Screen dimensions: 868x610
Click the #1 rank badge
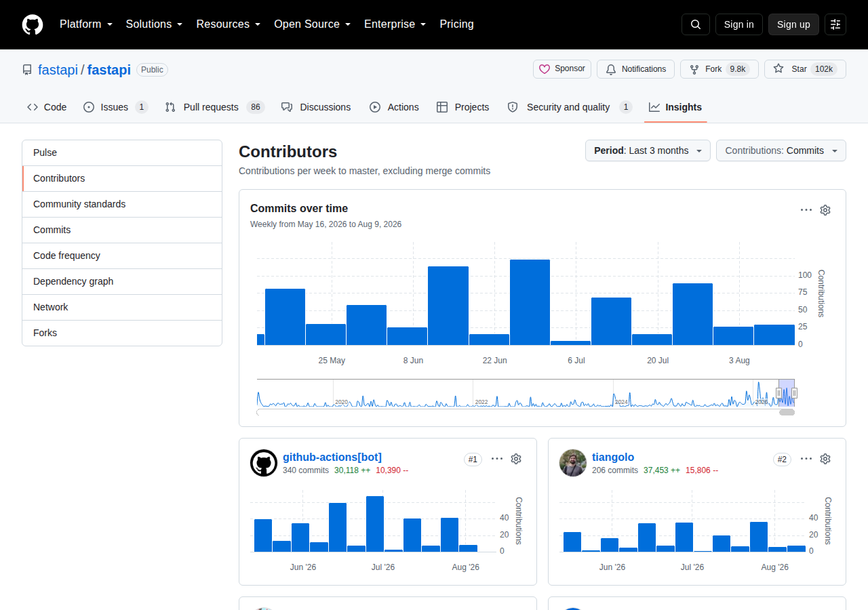coord(473,460)
